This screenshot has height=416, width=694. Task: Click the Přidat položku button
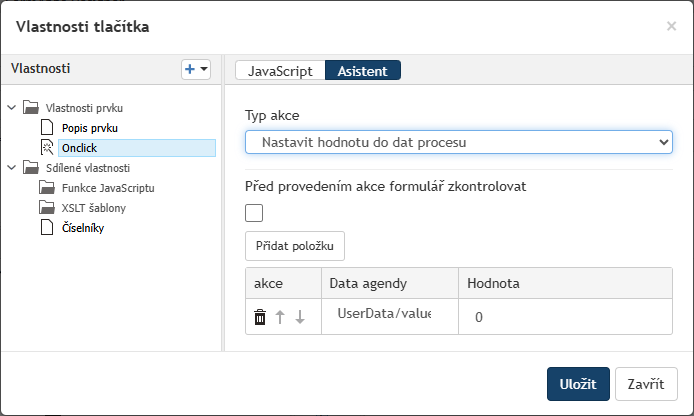[295, 246]
